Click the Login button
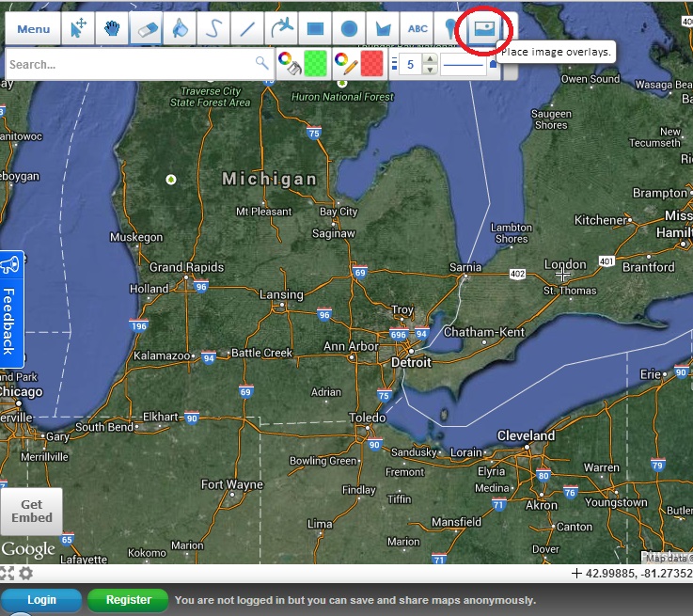The height and width of the screenshot is (616, 693). (41, 599)
